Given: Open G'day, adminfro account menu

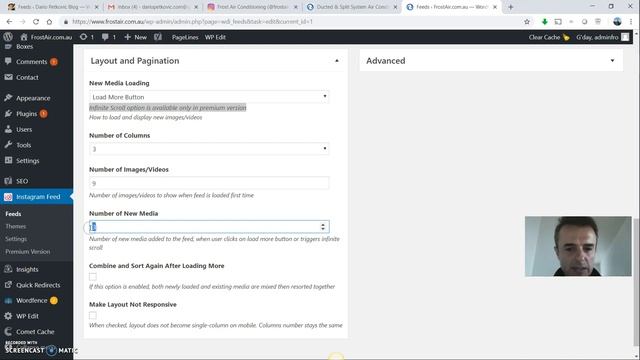Looking at the screenshot, I should (602, 37).
